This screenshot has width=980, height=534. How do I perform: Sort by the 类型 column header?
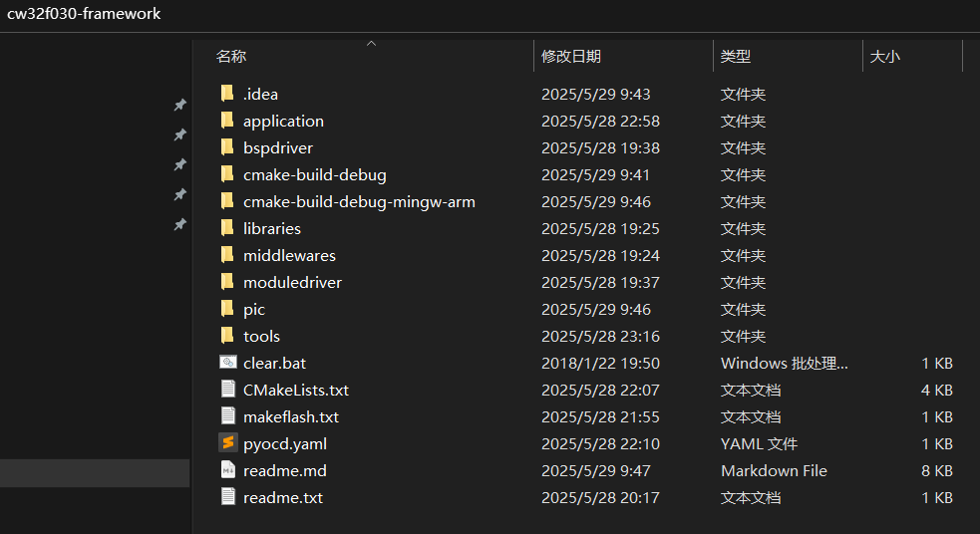[735, 56]
